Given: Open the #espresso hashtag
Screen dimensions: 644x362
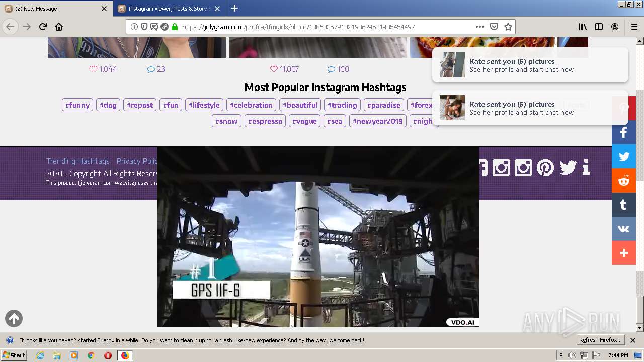Looking at the screenshot, I should pyautogui.click(x=265, y=121).
